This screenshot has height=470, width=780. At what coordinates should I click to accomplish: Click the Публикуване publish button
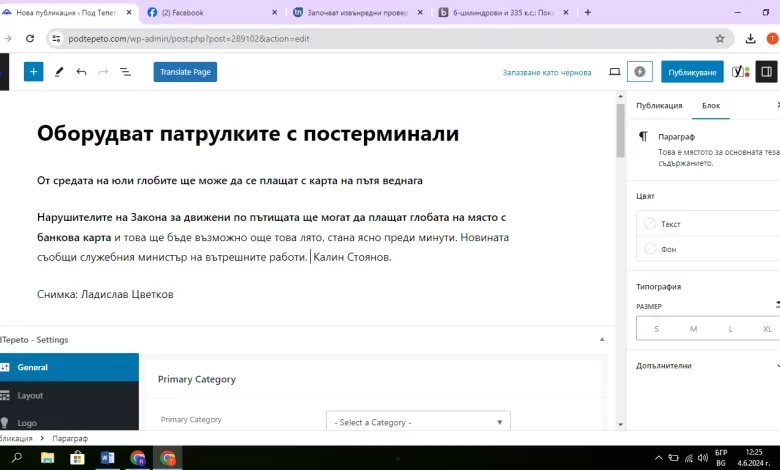pyautogui.click(x=692, y=72)
